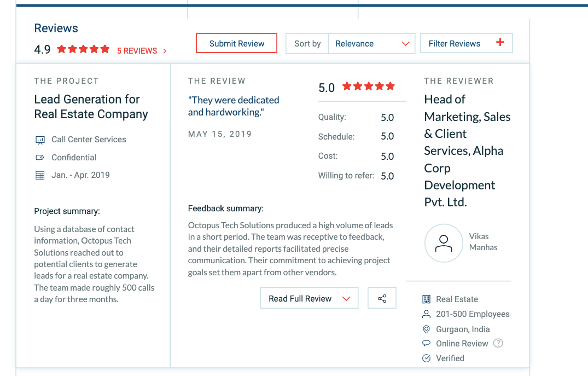Click the Call Center Services icon
Screen dimensions: 588x376
click(x=40, y=140)
